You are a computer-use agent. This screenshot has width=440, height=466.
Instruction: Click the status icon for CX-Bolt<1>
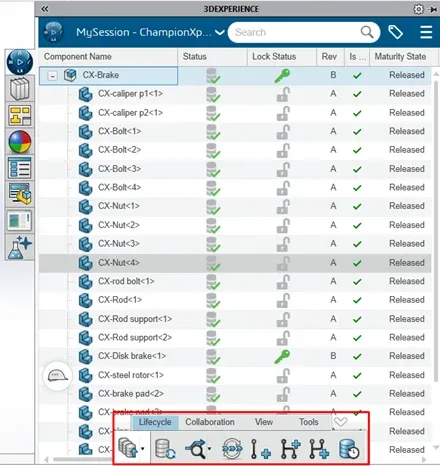[213, 132]
